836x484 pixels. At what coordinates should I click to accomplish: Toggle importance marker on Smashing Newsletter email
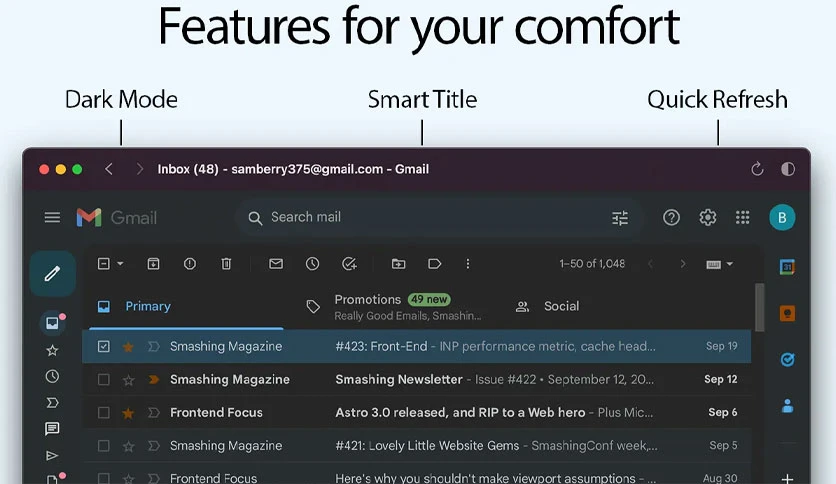[x=154, y=380]
